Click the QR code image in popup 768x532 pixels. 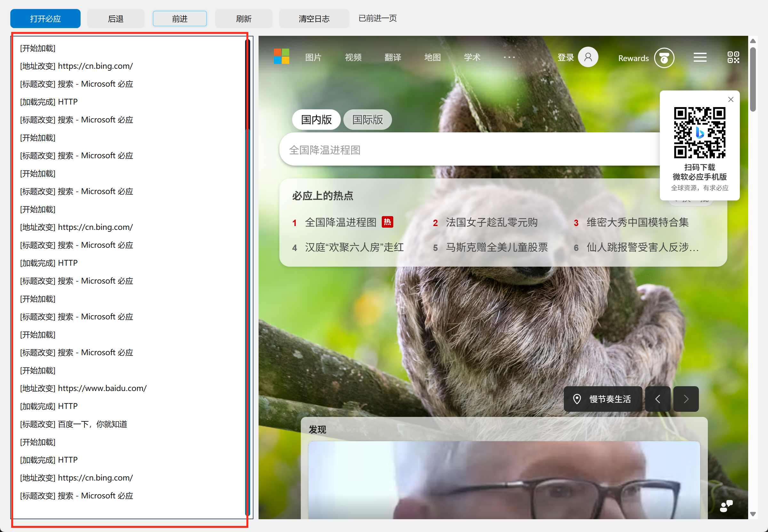pos(700,132)
